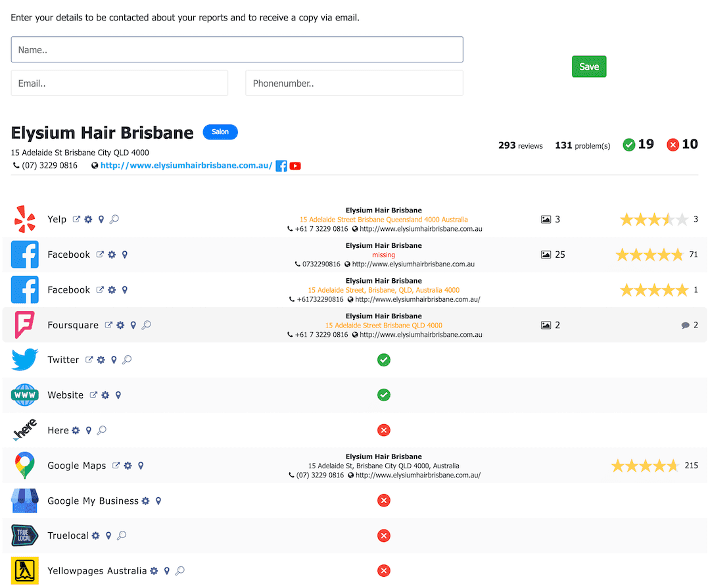The image size is (710, 588).
Task: Click the Google Maps gear icon
Action: [x=128, y=466]
